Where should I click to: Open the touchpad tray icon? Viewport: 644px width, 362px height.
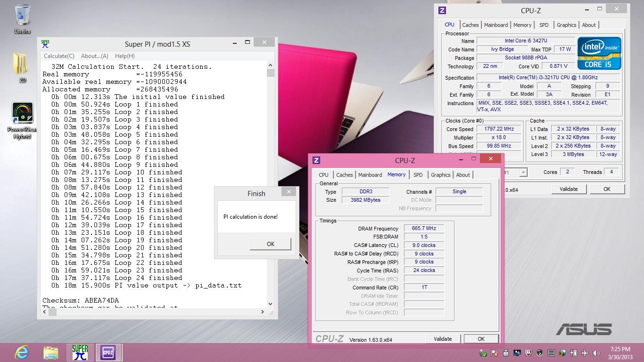551,353
